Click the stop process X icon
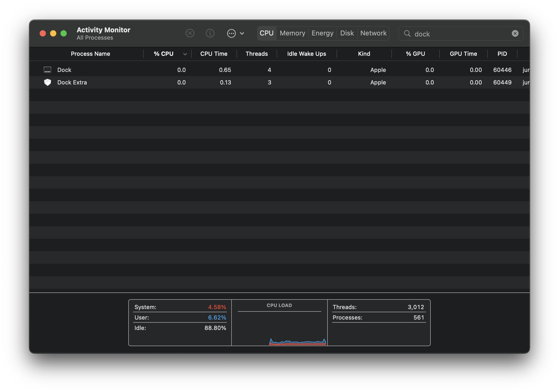 (x=190, y=33)
